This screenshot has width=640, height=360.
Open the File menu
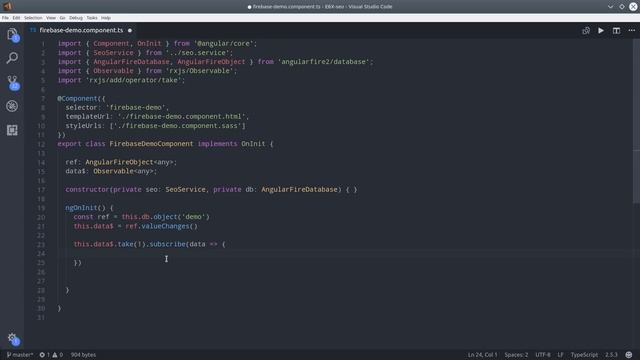(x=5, y=18)
